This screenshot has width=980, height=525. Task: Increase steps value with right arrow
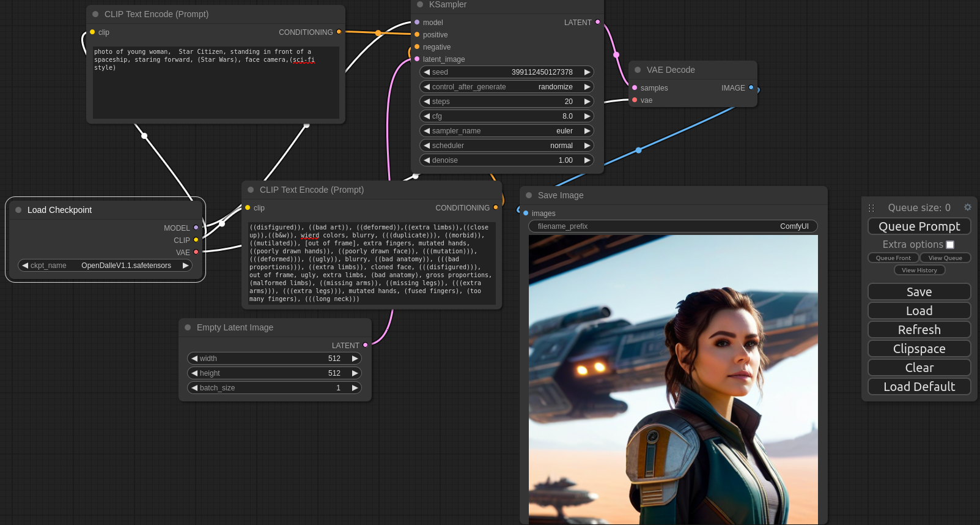click(x=587, y=102)
